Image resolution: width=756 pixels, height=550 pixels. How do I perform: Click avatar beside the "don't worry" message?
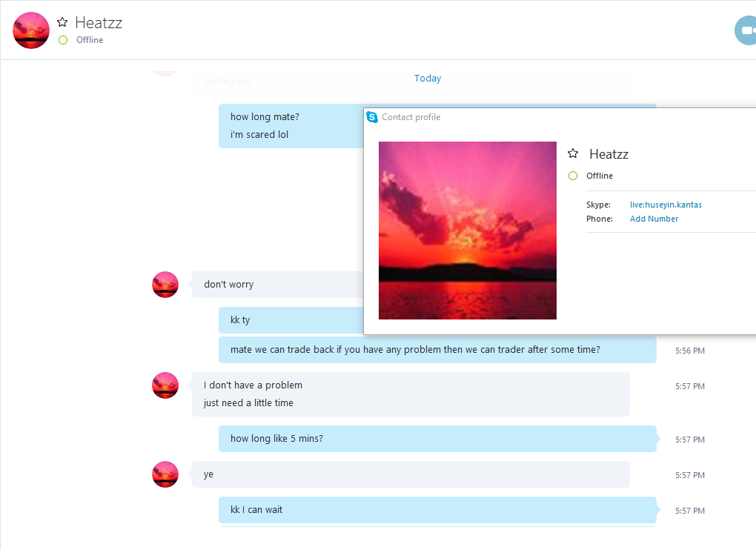(165, 285)
